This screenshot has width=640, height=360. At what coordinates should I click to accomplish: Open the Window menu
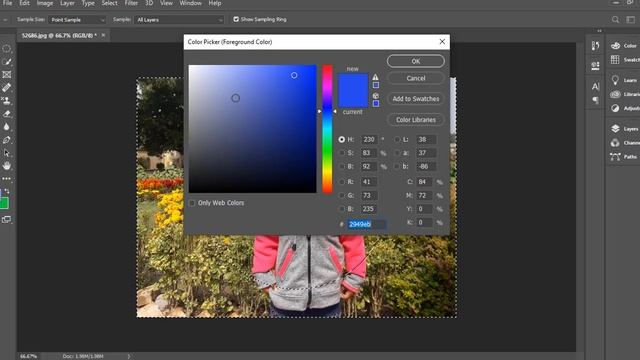191,3
